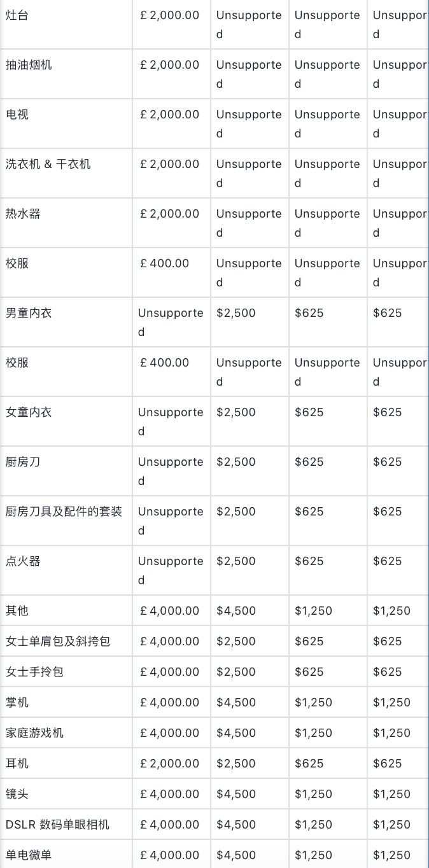Click the DSLR 数码单眼相机 cell
The width and height of the screenshot is (429, 868).
click(x=57, y=825)
